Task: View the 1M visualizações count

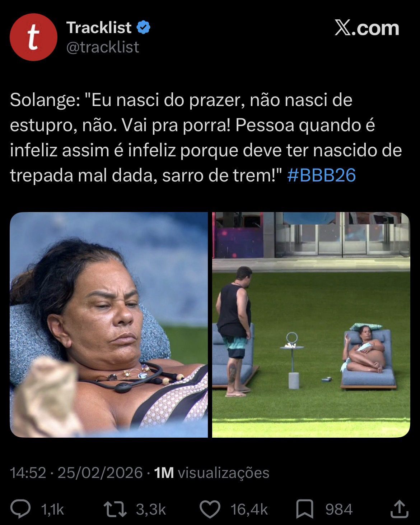Action: click(x=211, y=473)
